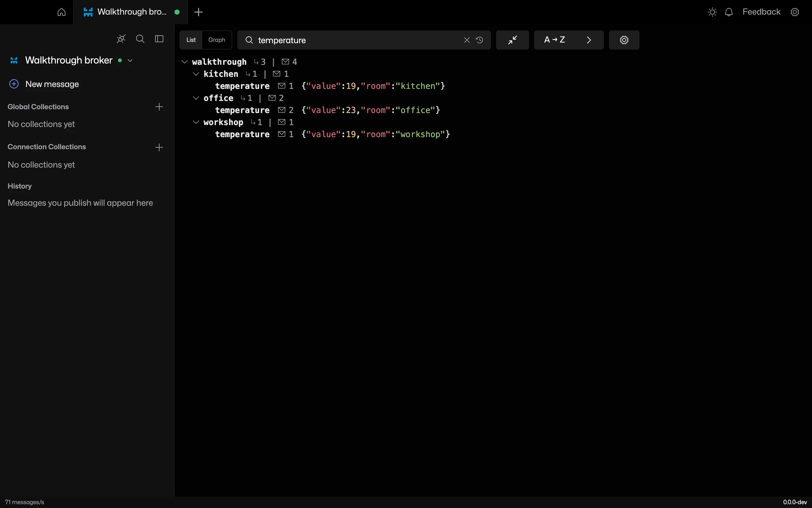Screen dimensions: 812x508
Task: Click the magnifier icon in the search field
Action: [x=249, y=40]
